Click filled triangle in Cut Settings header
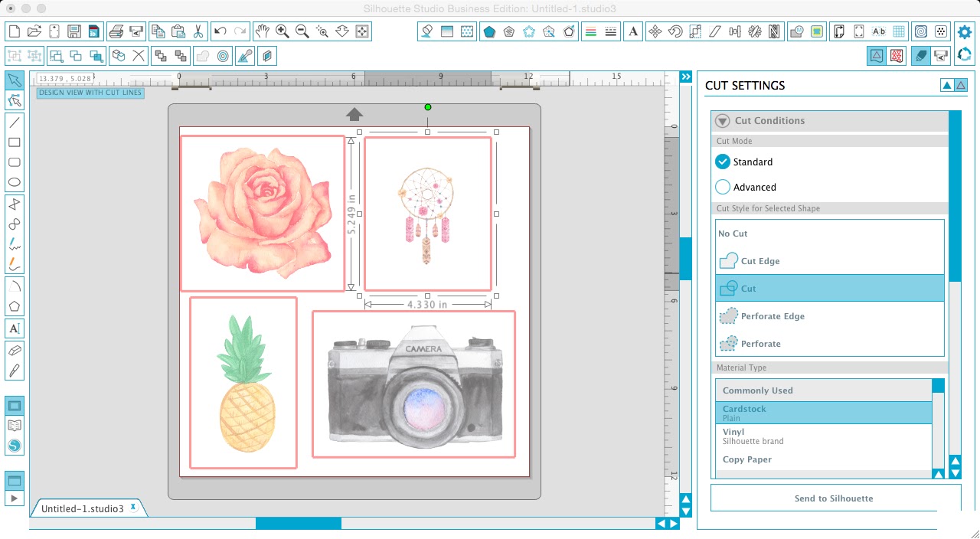Viewport: 980px width, 539px height. [x=947, y=85]
